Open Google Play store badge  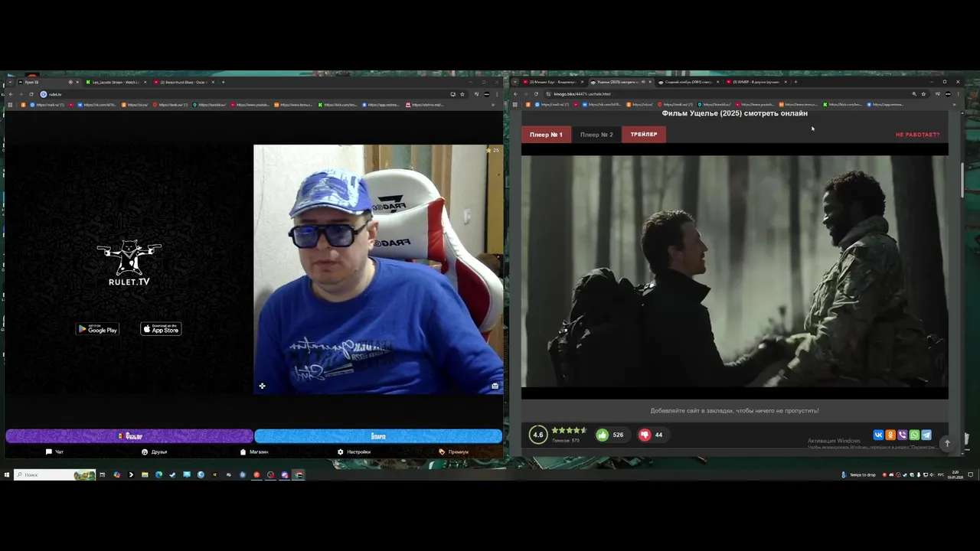[97, 329]
